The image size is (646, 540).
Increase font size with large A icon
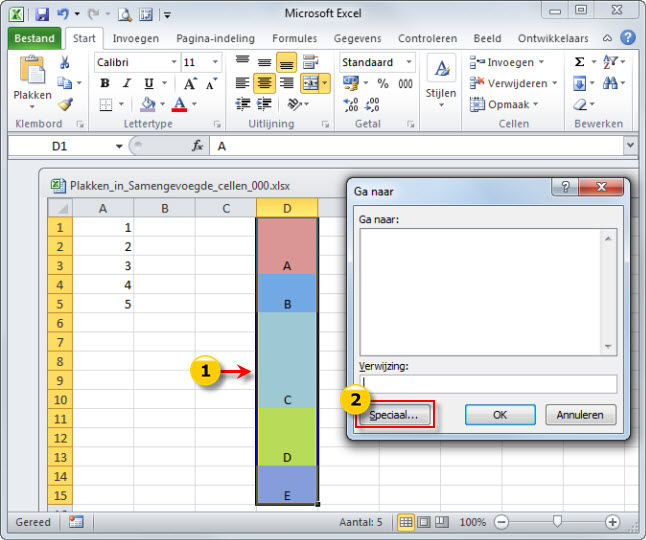click(190, 84)
